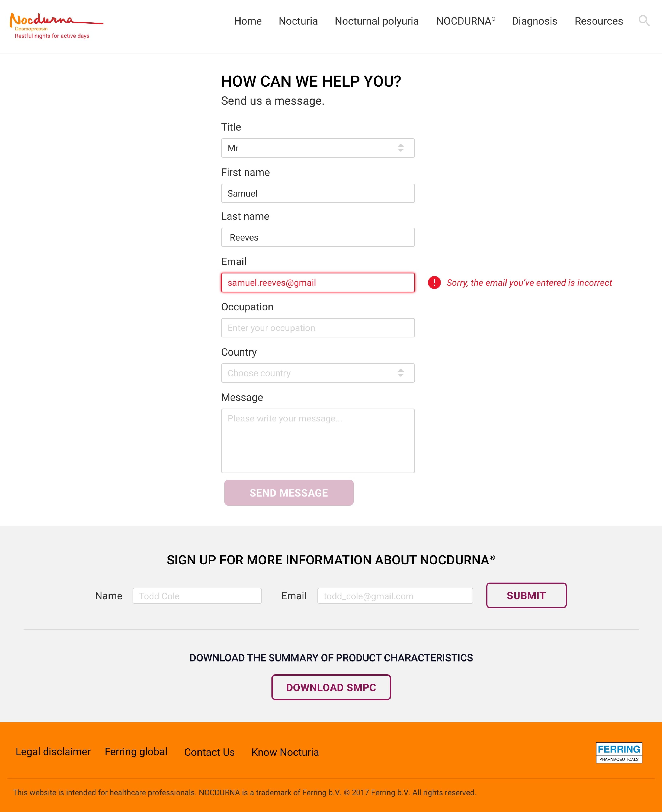The image size is (662, 812).
Task: Click the red email error alert icon
Action: [434, 283]
